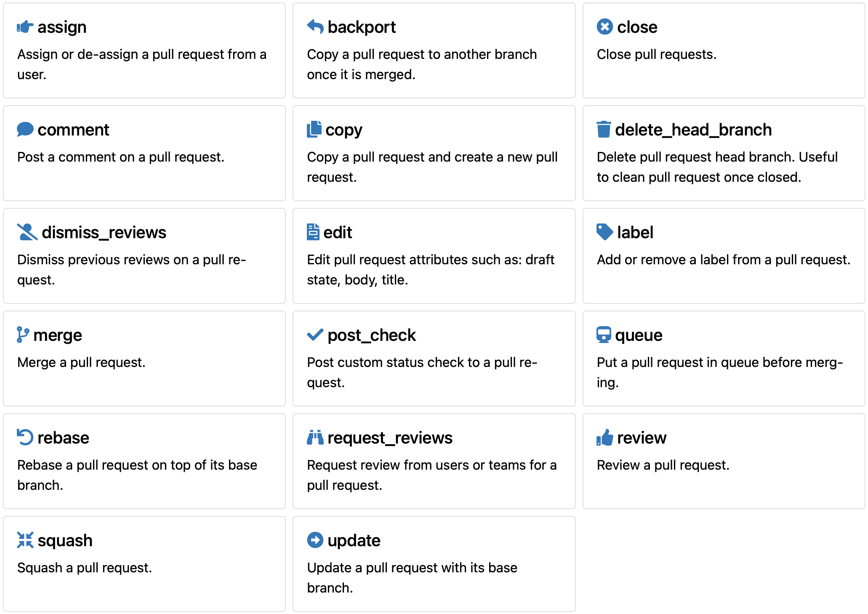This screenshot has width=868, height=614.
Task: Click the train icon beside queue
Action: [604, 335]
